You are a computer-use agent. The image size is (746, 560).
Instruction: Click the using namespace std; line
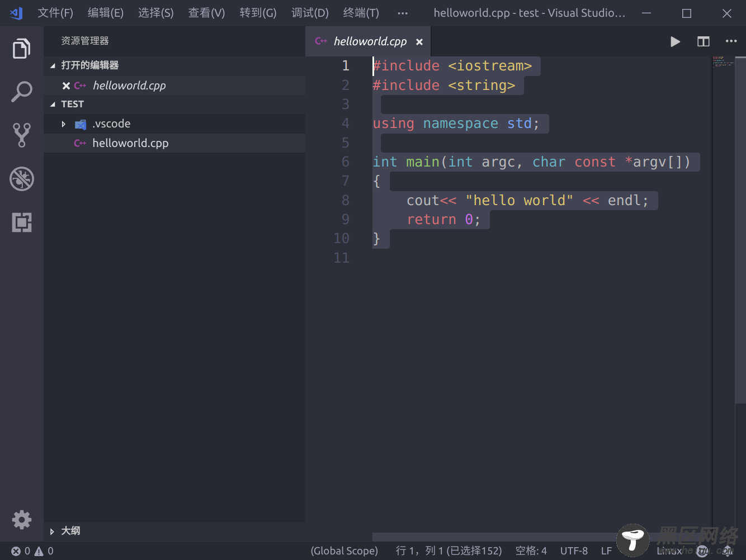[456, 124]
